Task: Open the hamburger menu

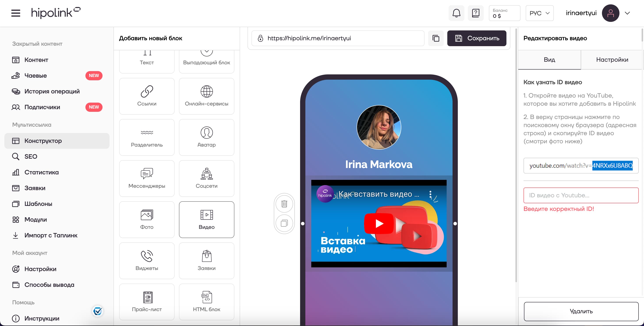Action: 16,13
